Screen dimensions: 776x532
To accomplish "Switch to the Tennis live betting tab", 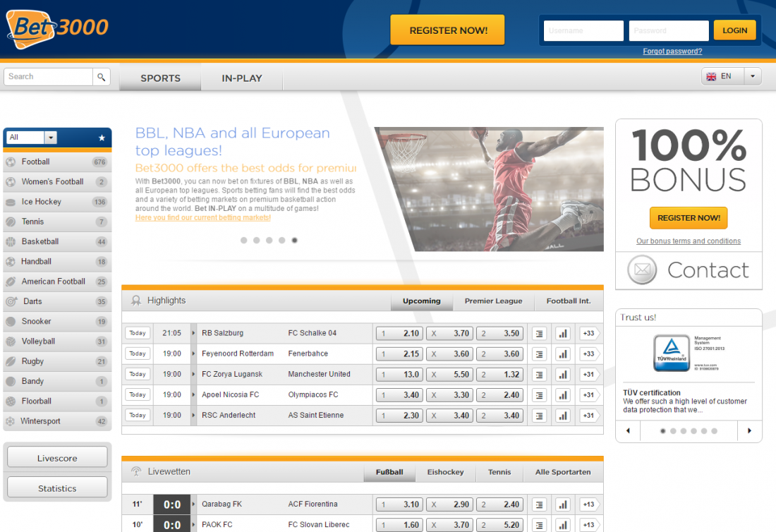I will (x=499, y=472).
